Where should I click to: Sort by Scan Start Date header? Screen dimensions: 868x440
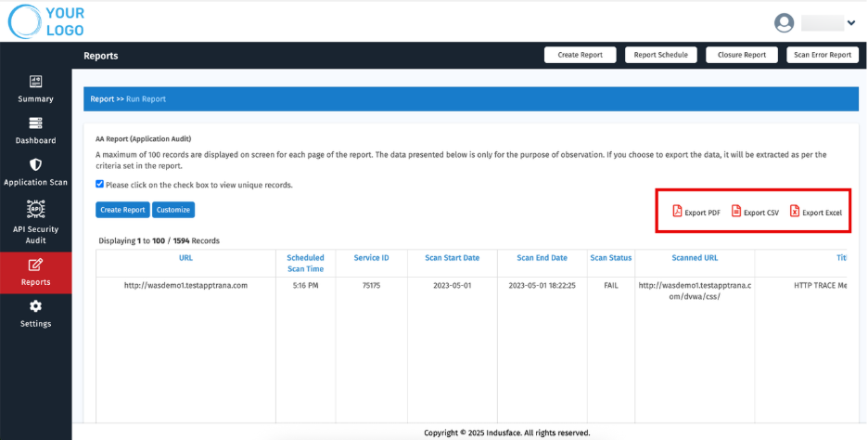click(453, 258)
